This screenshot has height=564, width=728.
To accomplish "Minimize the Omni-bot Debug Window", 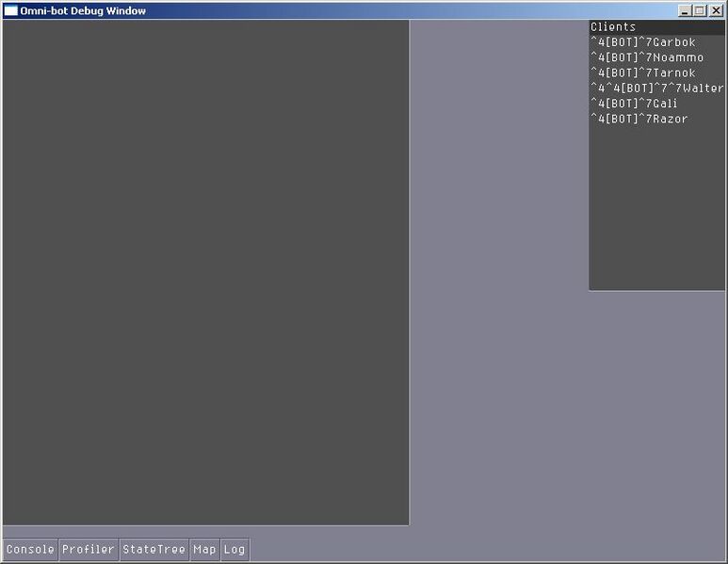I will pyautogui.click(x=685, y=10).
